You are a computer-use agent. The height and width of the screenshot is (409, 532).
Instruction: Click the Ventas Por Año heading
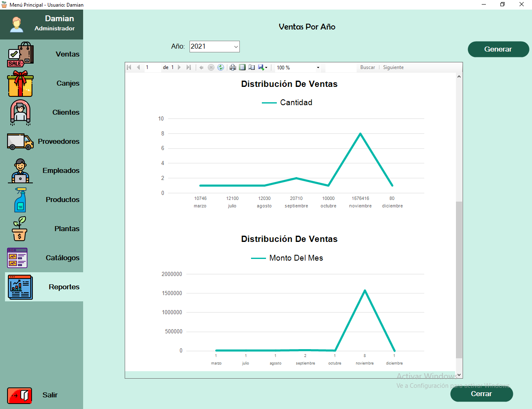point(307,27)
